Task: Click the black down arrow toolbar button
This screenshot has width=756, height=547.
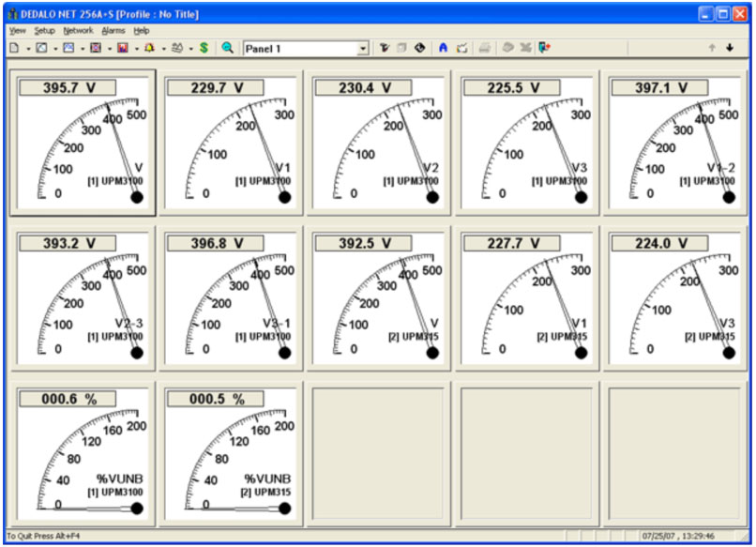Action: tap(730, 48)
